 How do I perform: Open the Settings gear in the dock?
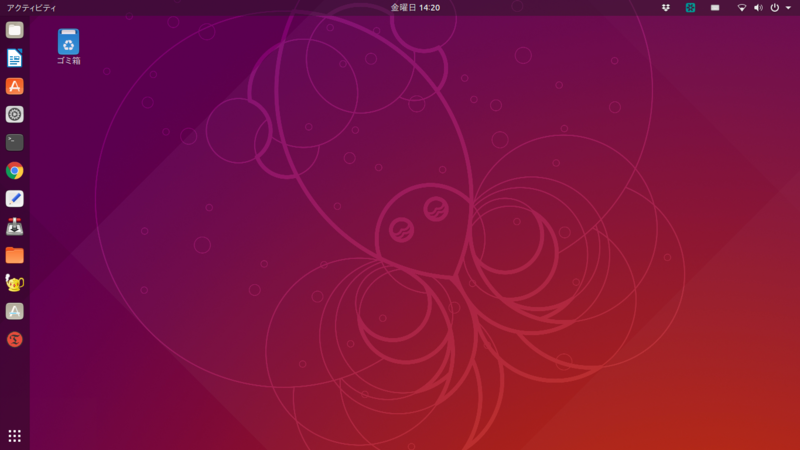[x=14, y=114]
